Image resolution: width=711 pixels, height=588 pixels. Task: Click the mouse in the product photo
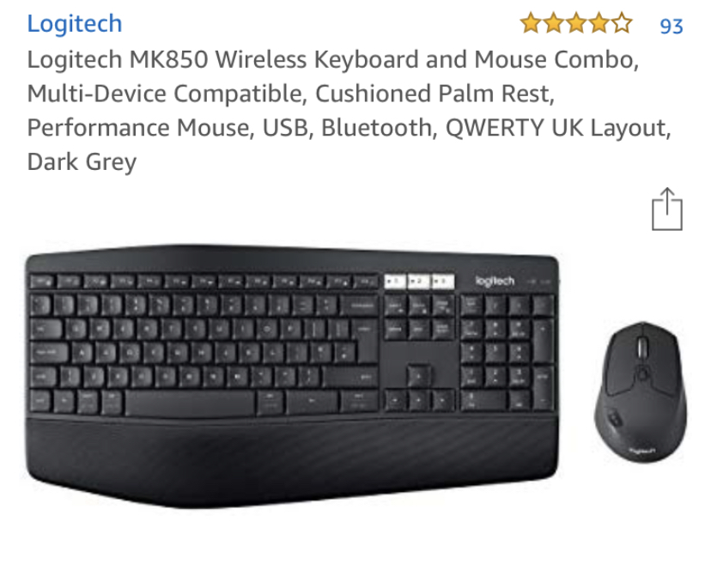(641, 392)
